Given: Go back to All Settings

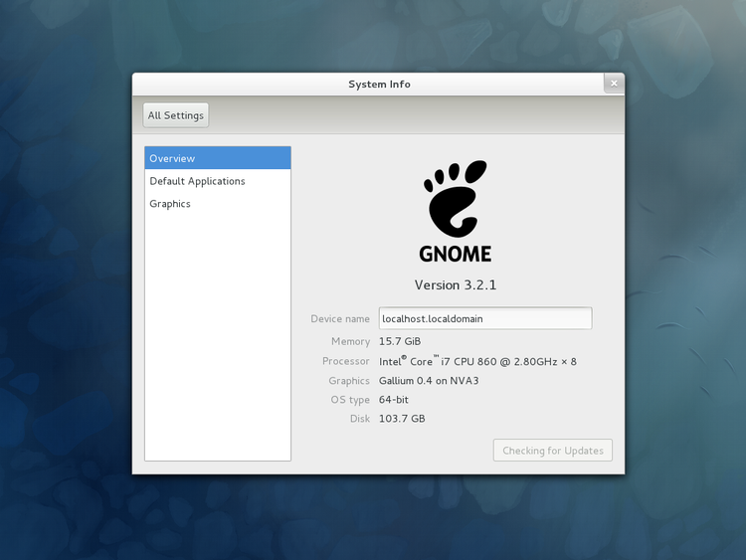Looking at the screenshot, I should click(176, 115).
